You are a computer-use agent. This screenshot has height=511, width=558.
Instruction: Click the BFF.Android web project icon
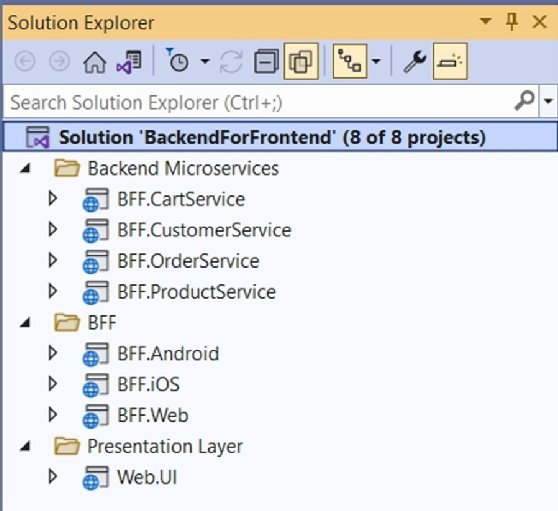pos(95,354)
